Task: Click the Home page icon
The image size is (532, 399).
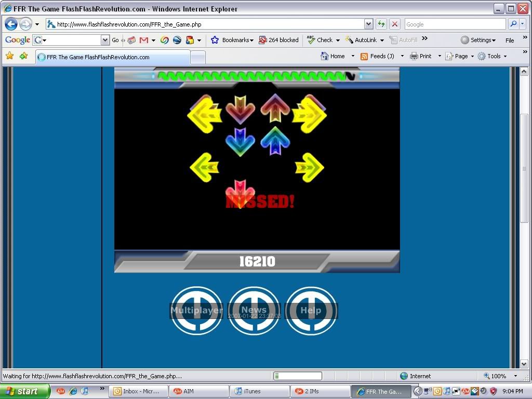Action: point(332,56)
